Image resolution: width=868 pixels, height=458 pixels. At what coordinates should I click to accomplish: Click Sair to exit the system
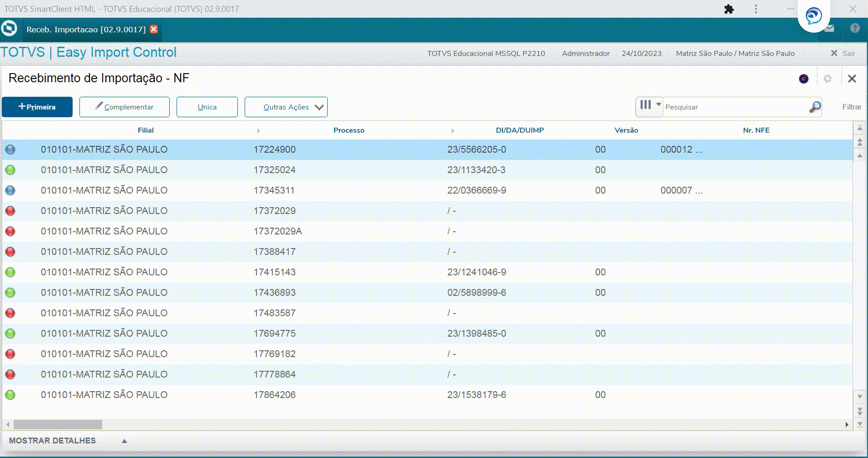point(843,53)
